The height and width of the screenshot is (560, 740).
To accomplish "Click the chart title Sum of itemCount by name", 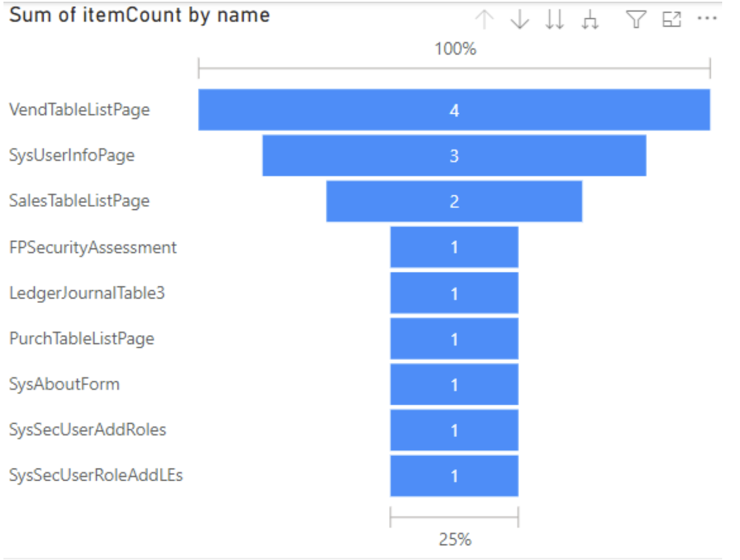I will (140, 15).
